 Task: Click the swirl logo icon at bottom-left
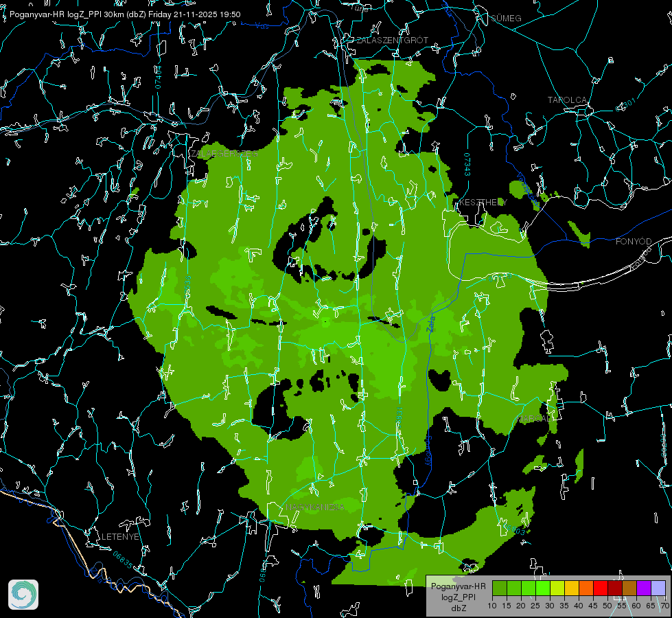click(x=23, y=595)
